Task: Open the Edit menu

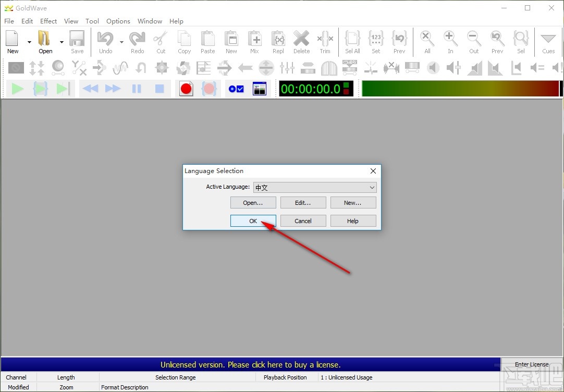Action: [x=27, y=21]
